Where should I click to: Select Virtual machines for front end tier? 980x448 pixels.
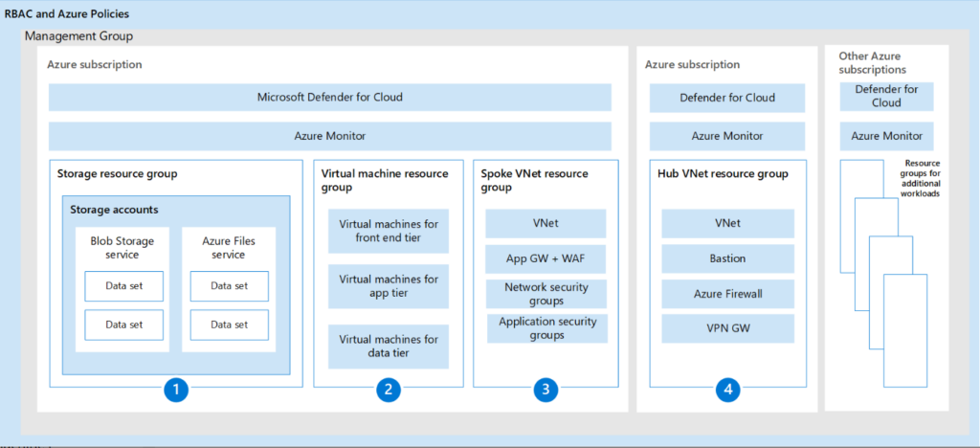click(x=389, y=231)
